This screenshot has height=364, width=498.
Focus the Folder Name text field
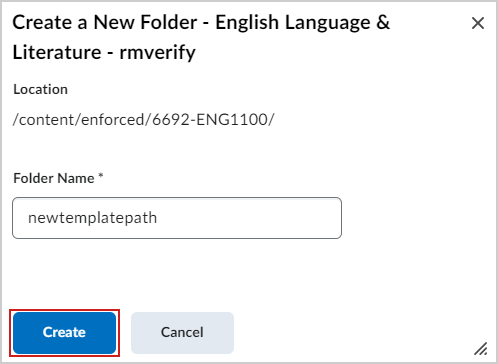click(177, 218)
